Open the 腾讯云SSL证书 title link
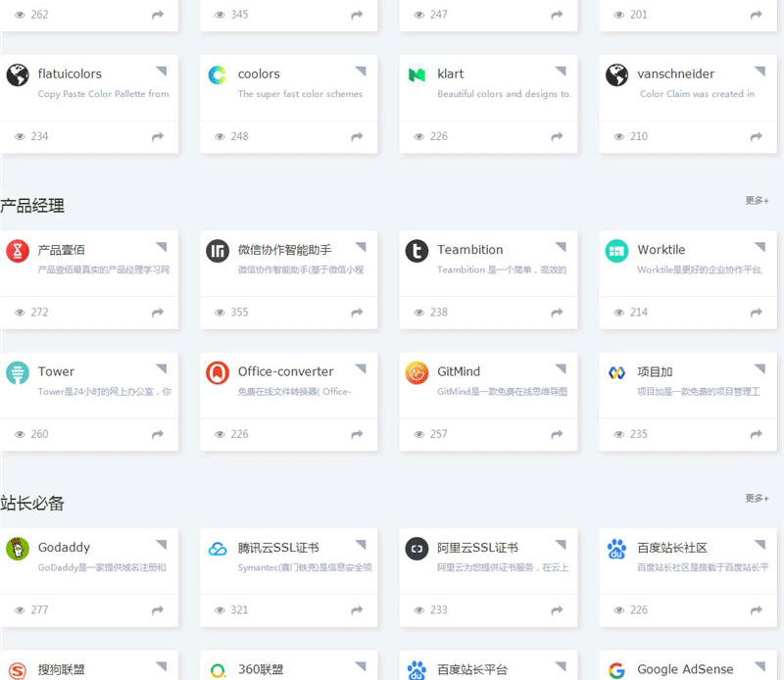This screenshot has width=784, height=680. tap(278, 548)
